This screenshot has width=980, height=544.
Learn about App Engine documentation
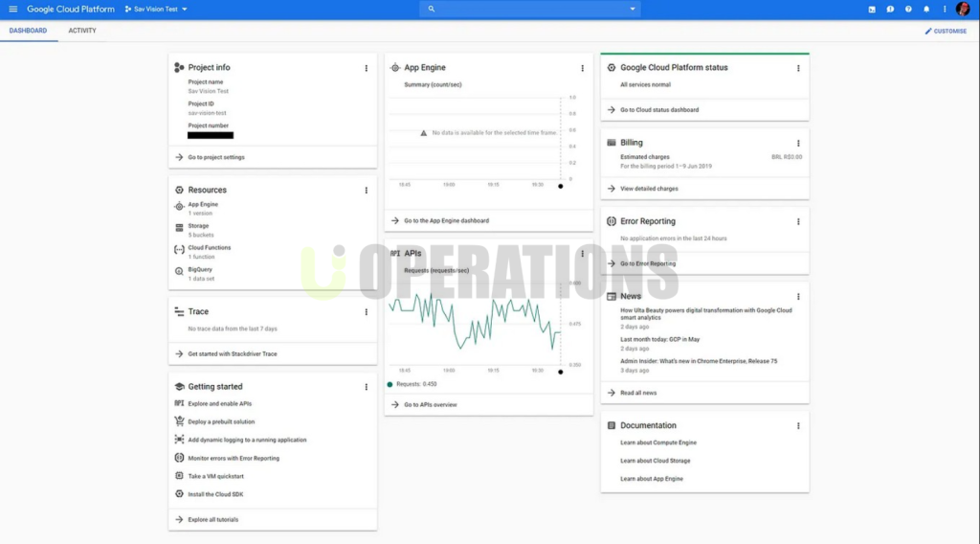click(651, 479)
